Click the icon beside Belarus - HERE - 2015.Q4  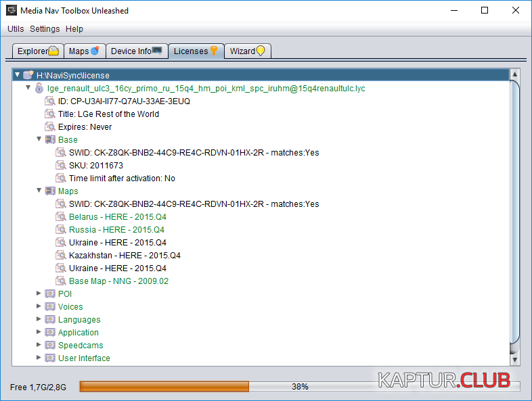tap(61, 216)
